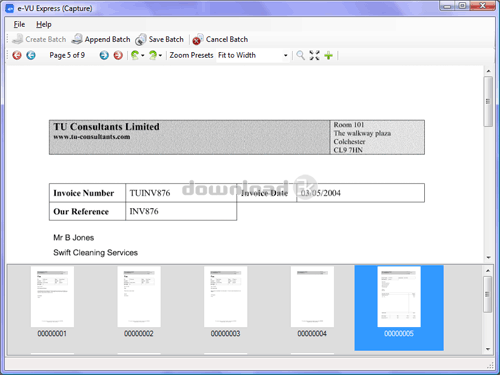The width and height of the screenshot is (500, 375).
Task: Select thumbnail 00000001
Action: click(52, 302)
